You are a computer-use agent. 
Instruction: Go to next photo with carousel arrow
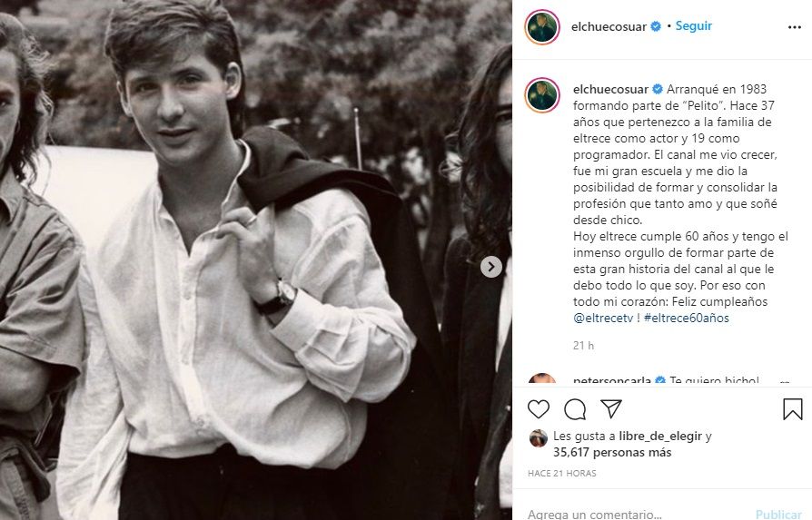pos(490,266)
